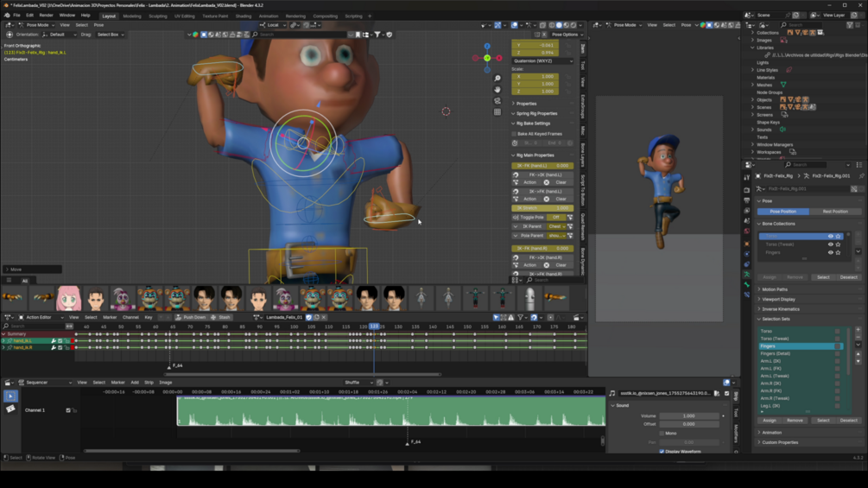Screen dimensions: 868x488
Task: Open the Render menu
Action: coord(46,16)
